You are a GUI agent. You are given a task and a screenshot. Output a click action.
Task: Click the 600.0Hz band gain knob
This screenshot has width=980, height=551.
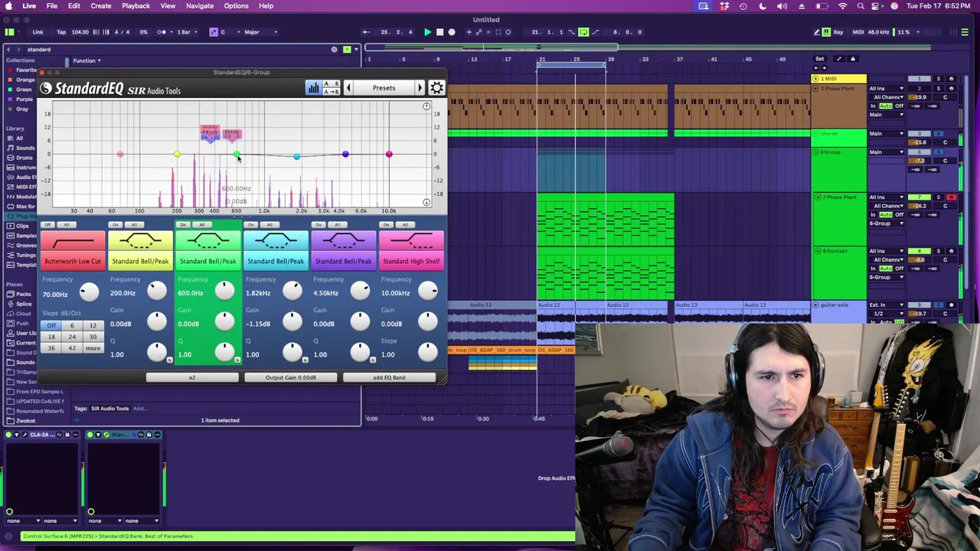tap(224, 321)
